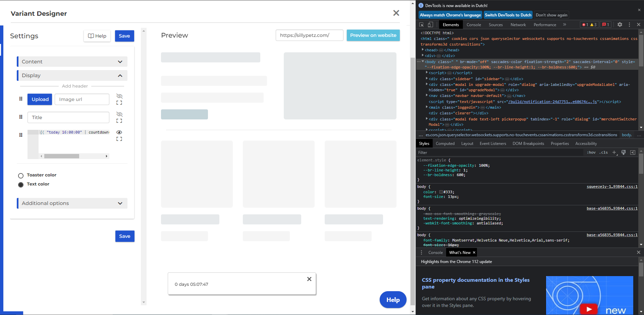Image resolution: width=644 pixels, height=315 pixels.
Task: Expand the head node in DOM tree
Action: click(x=423, y=50)
